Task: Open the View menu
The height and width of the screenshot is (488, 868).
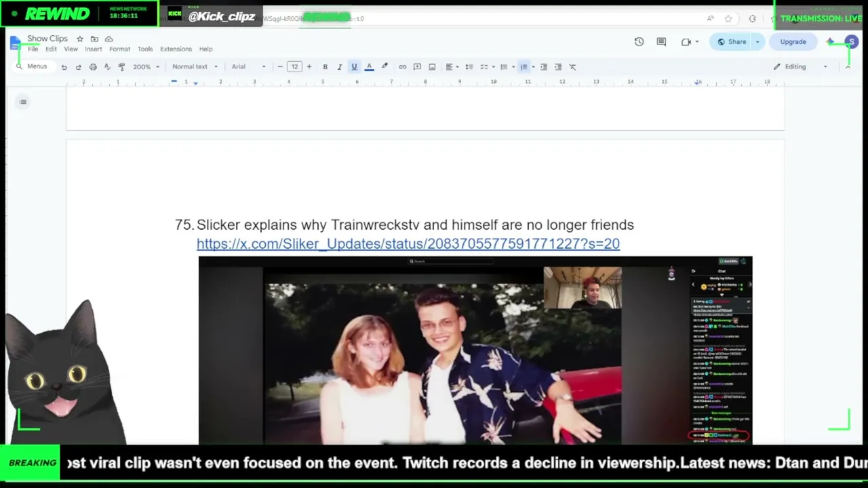Action: coord(71,49)
